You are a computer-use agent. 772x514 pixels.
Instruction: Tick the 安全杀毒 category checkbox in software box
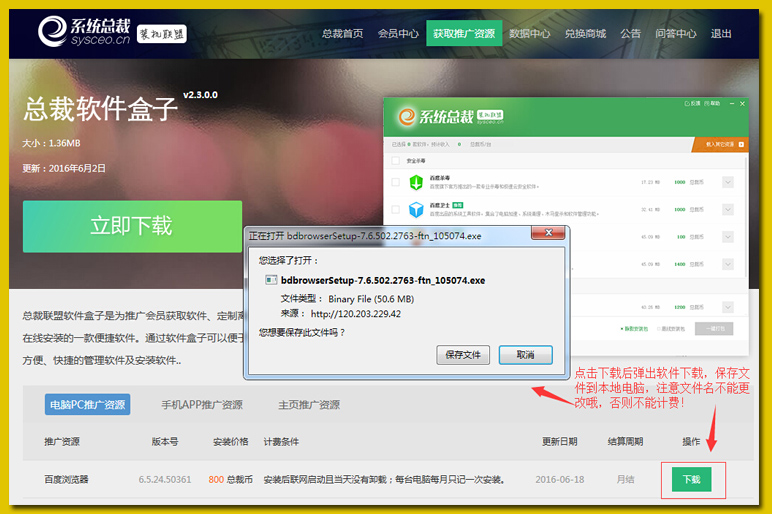tap(395, 161)
